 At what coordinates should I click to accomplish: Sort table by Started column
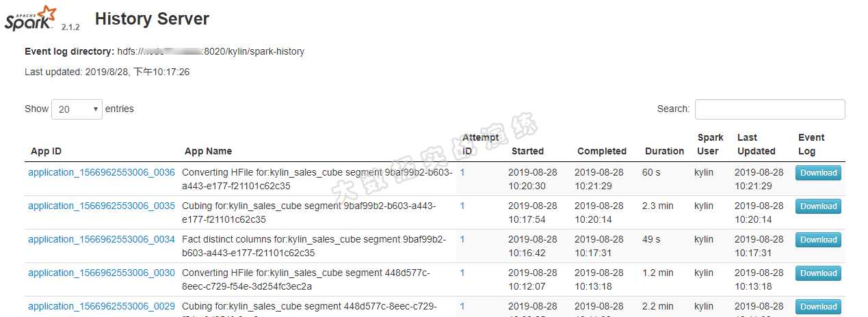click(527, 151)
